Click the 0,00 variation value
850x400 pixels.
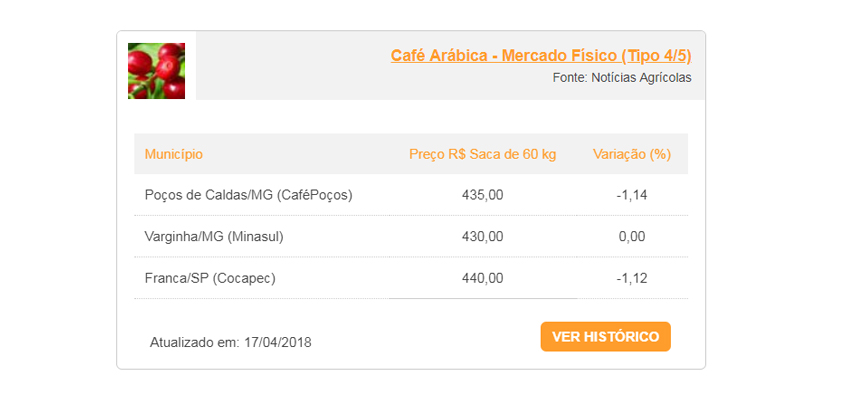(632, 237)
